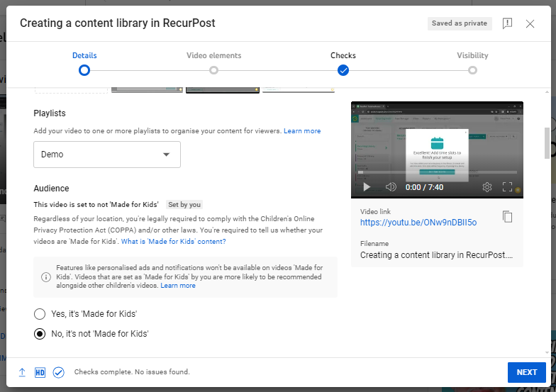Mute the video preview volume

pyautogui.click(x=391, y=187)
